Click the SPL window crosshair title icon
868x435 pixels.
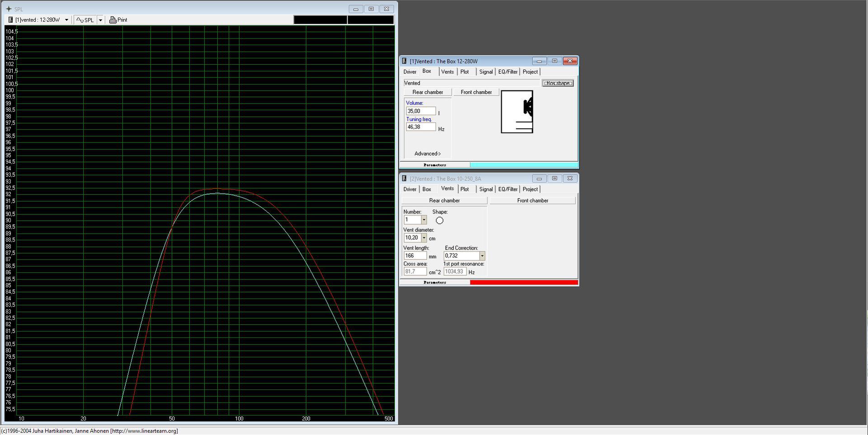[x=9, y=9]
